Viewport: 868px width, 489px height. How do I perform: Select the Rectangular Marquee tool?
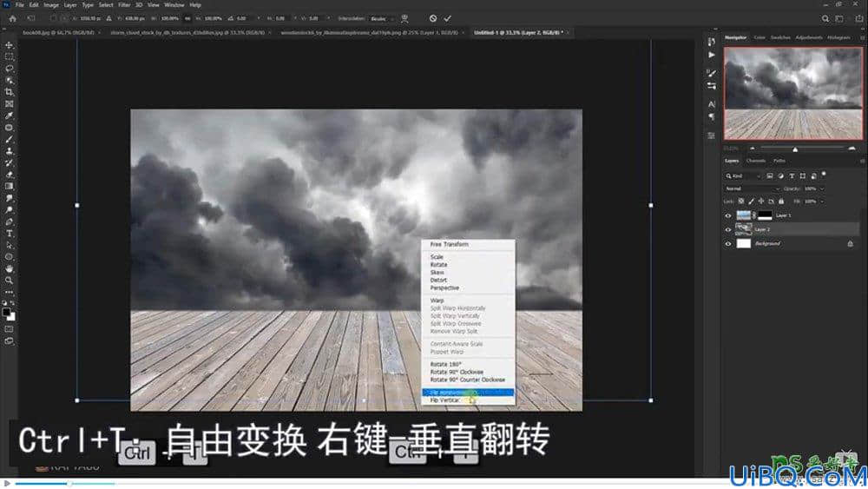point(9,56)
